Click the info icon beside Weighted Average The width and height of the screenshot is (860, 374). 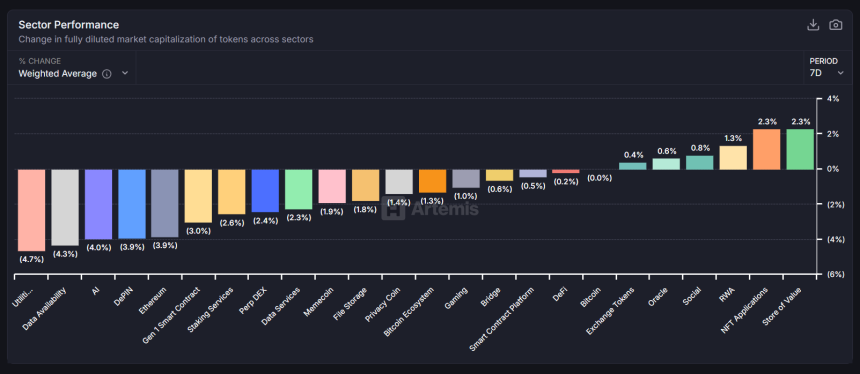click(107, 73)
